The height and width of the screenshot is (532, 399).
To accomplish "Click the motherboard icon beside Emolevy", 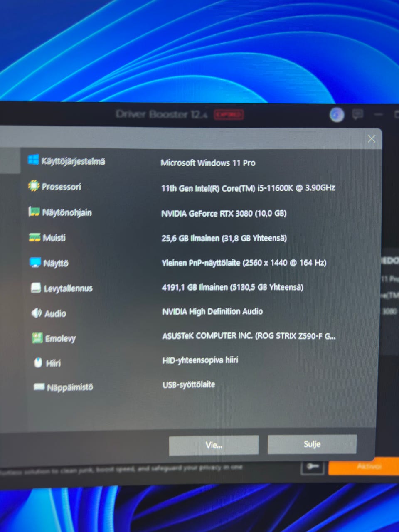I will pyautogui.click(x=37, y=337).
